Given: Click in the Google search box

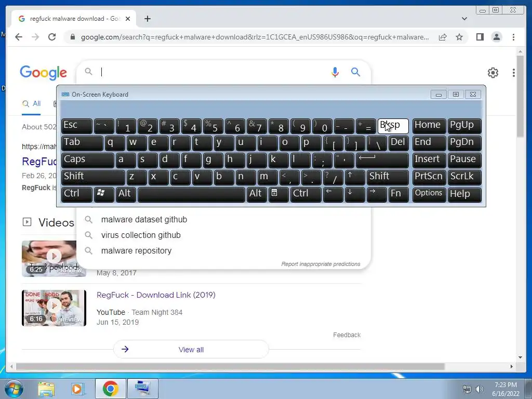Looking at the screenshot, I should pyautogui.click(x=214, y=72).
